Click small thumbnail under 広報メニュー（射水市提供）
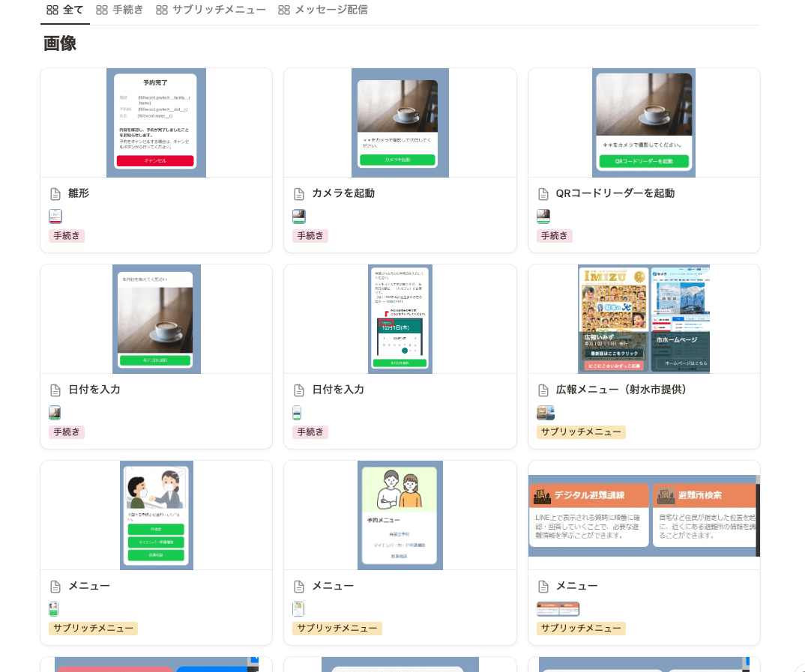The image size is (805, 672). [546, 413]
